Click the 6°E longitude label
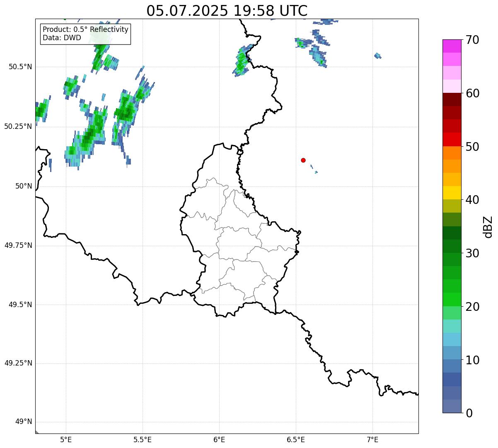 (219, 439)
